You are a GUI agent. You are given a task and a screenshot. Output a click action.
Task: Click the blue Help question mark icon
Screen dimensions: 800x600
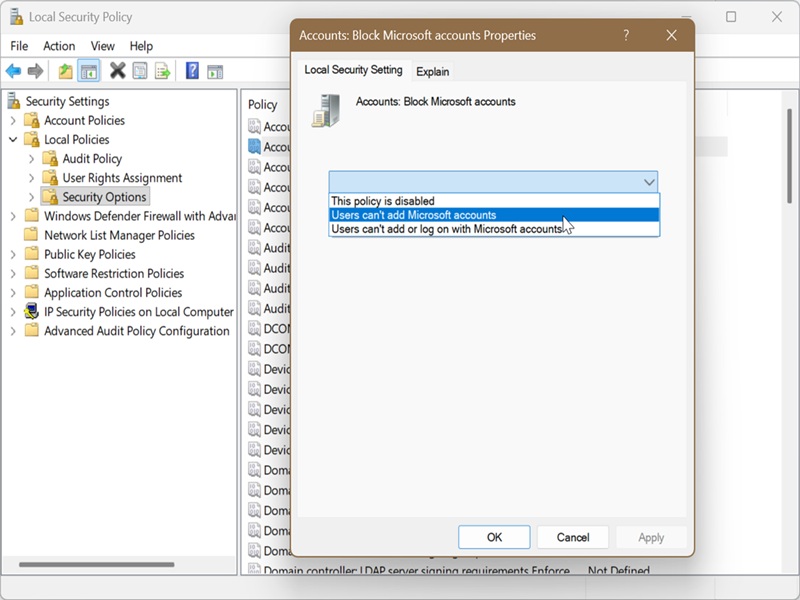[x=192, y=70]
